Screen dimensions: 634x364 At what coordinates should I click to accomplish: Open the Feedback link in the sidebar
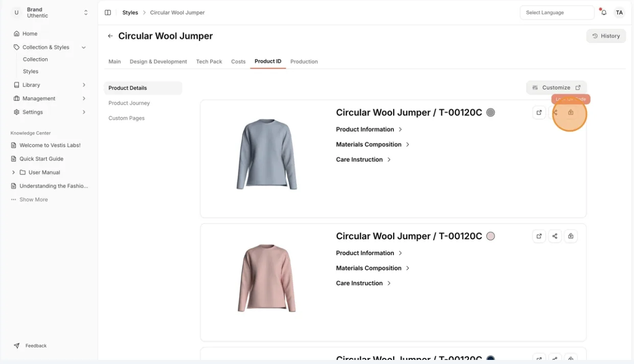pos(31,346)
